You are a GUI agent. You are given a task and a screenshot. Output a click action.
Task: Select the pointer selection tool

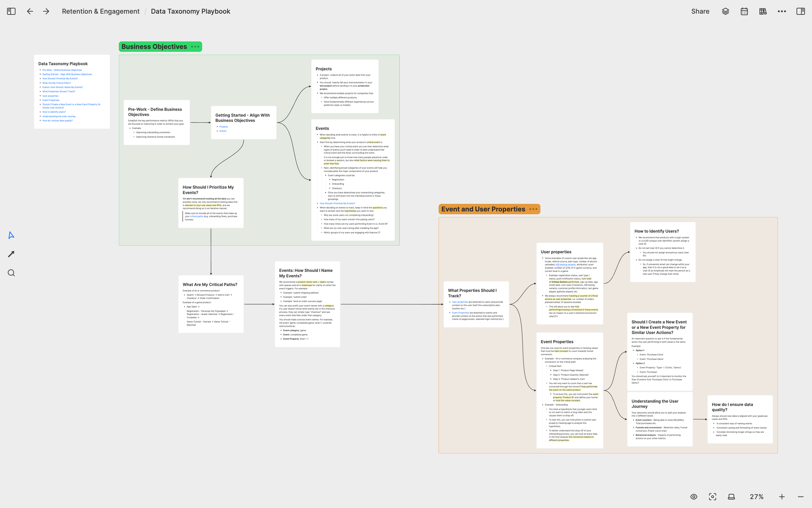(11, 235)
